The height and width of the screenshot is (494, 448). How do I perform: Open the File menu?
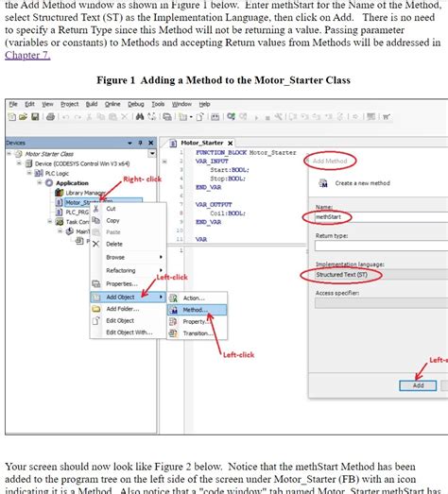(x=13, y=104)
